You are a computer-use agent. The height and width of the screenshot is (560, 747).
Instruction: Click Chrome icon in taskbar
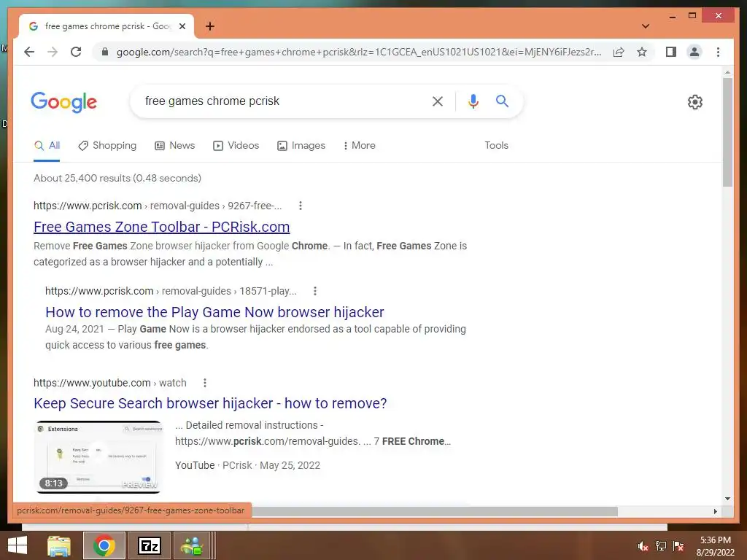(x=104, y=545)
